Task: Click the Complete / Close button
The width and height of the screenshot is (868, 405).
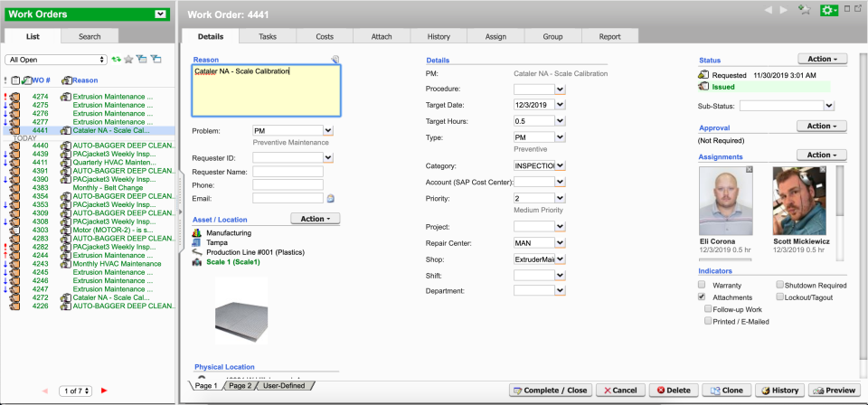Action: click(x=551, y=391)
